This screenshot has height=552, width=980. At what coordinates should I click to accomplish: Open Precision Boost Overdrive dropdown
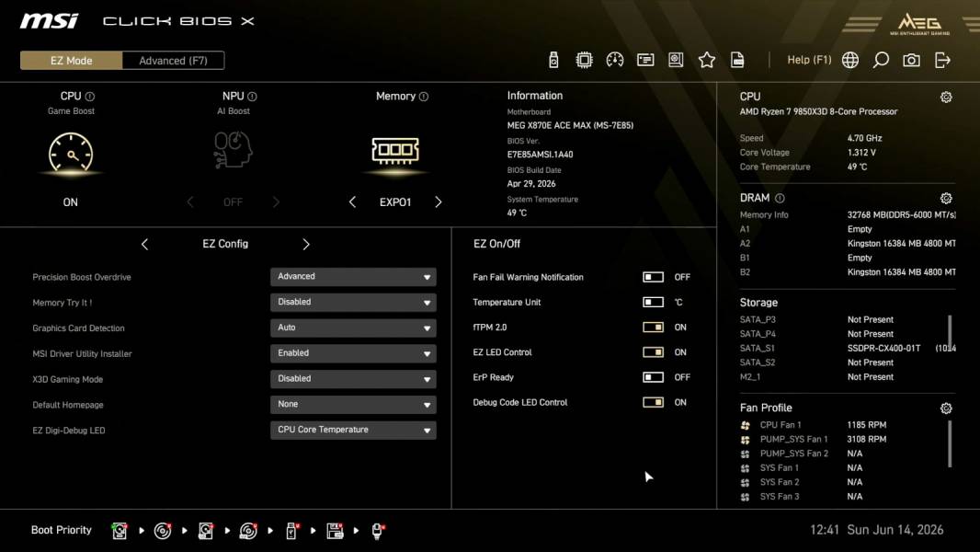click(353, 276)
